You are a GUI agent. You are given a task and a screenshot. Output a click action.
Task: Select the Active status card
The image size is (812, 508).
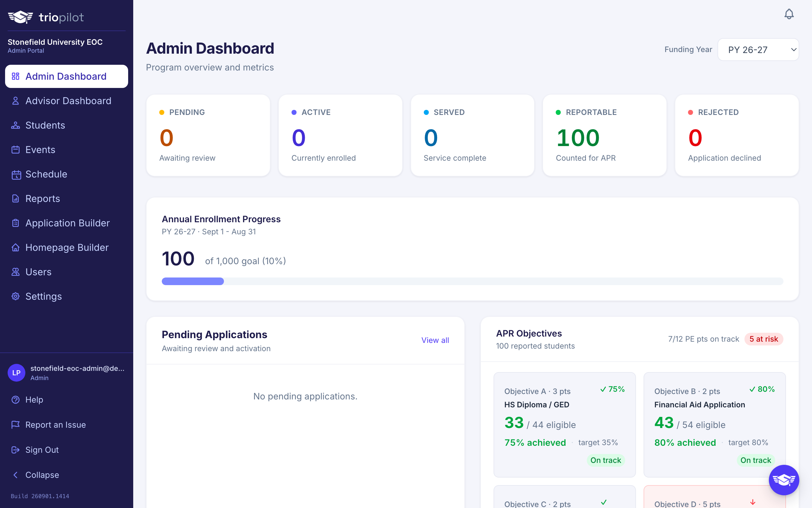(x=340, y=135)
